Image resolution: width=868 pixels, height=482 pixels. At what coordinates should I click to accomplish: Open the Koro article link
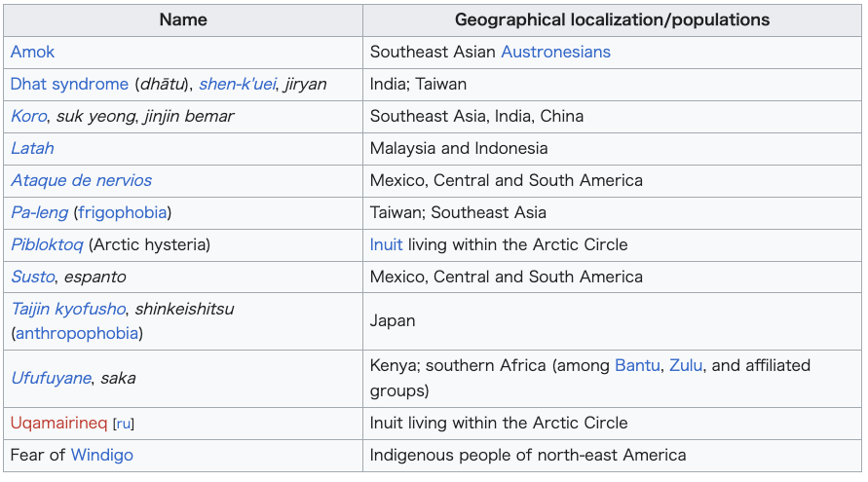click(x=29, y=116)
